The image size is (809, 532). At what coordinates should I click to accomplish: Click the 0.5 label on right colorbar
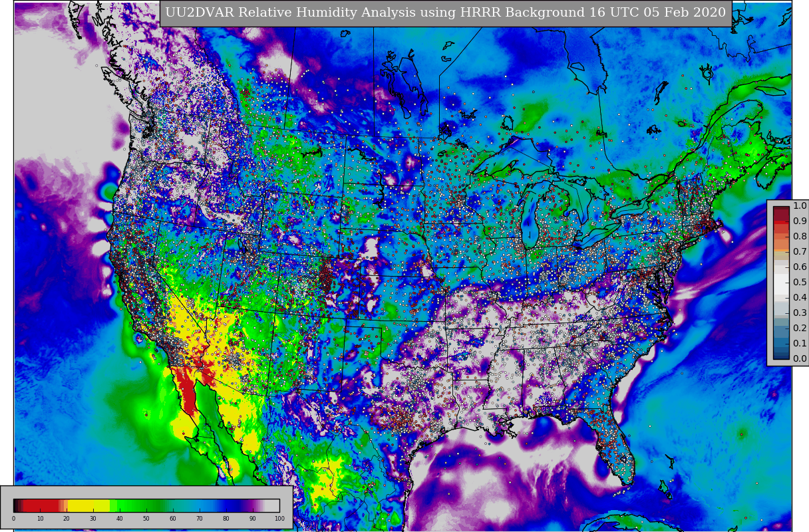pyautogui.click(x=800, y=282)
